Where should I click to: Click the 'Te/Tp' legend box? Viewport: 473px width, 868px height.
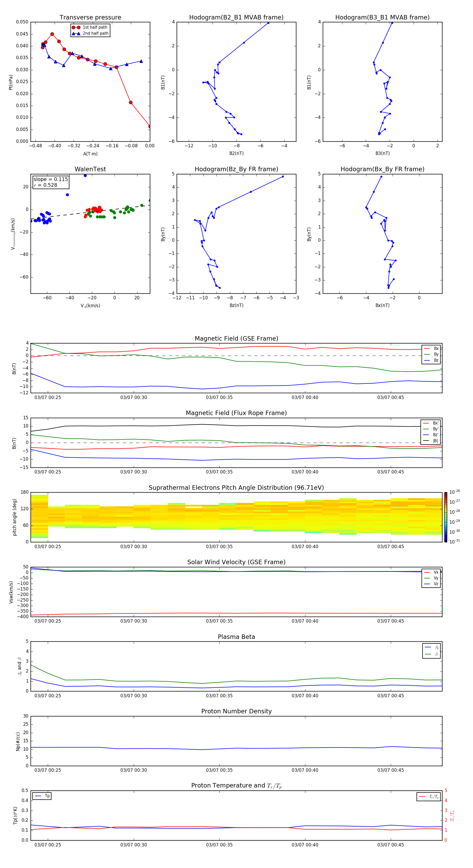428,796
